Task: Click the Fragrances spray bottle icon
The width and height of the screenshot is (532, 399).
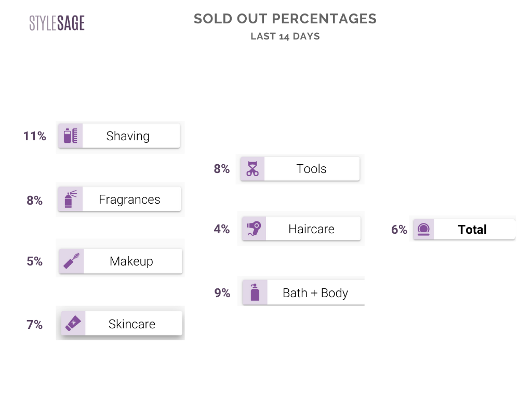Action: coord(71,199)
